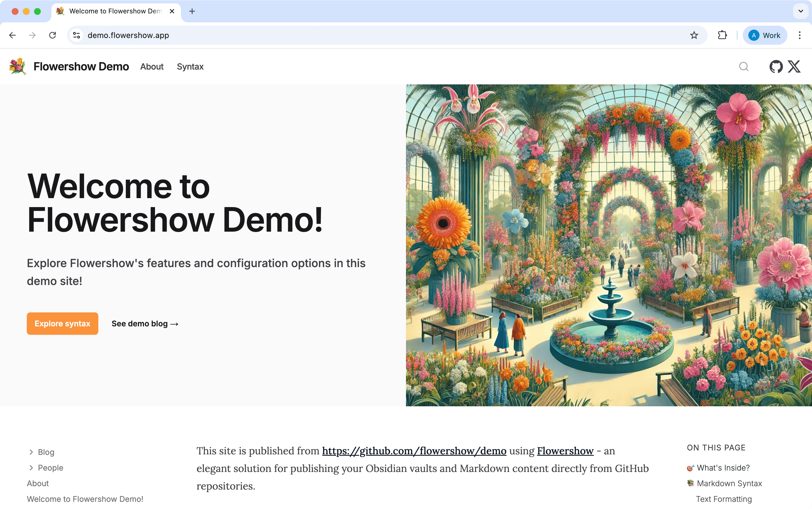Open the tab search dropdown arrow
This screenshot has width=812, height=508.
pos(801,11)
